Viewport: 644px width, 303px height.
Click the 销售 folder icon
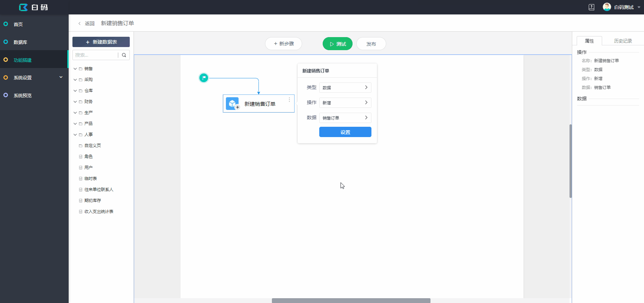click(81, 69)
